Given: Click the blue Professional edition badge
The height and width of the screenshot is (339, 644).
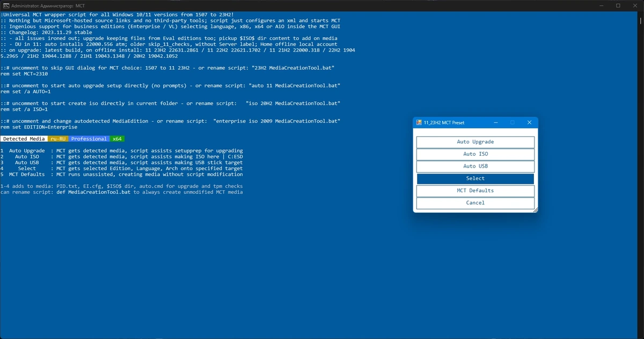Looking at the screenshot, I should 89,139.
